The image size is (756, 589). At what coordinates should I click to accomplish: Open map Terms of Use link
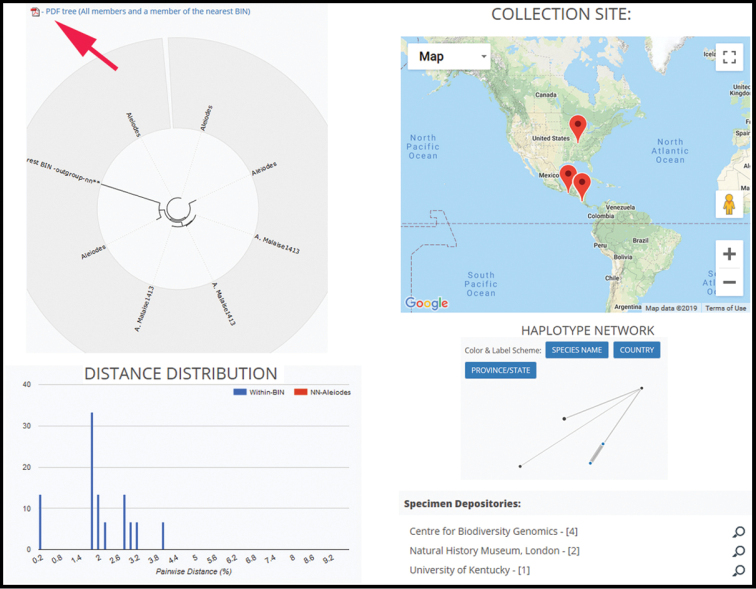725,308
